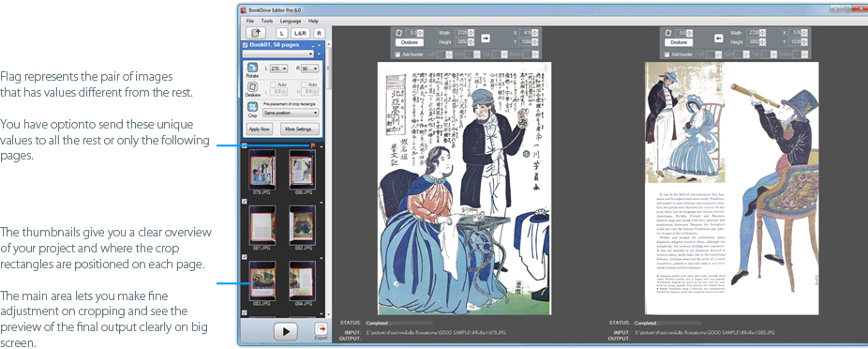Image resolution: width=868 pixels, height=349 pixels.
Task: Toggle the Book01, 58 pages checkbox
Action: coord(246,45)
